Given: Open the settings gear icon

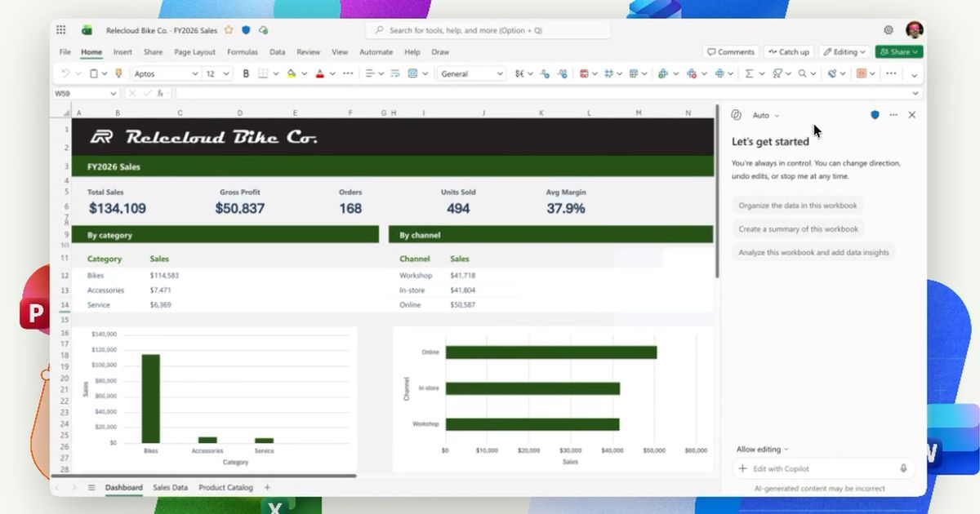Looking at the screenshot, I should [889, 30].
